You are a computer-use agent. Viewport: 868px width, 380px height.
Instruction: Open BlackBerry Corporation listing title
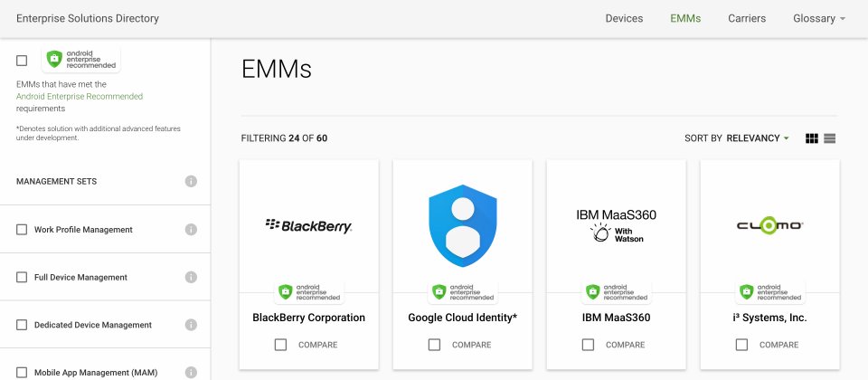tap(309, 318)
